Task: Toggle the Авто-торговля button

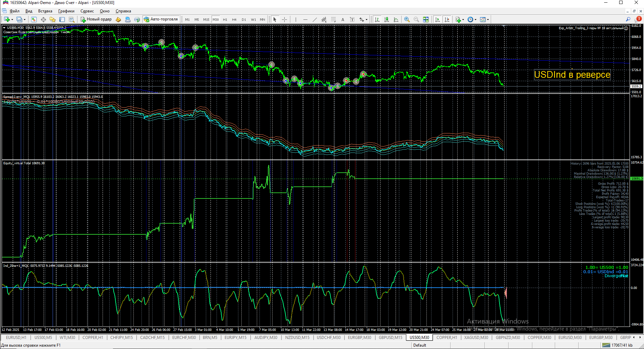Action: coord(161,19)
